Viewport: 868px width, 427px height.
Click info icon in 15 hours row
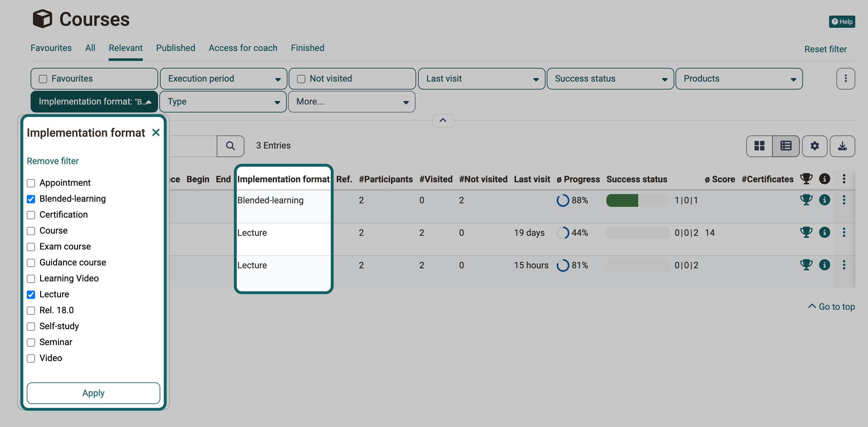(x=825, y=265)
